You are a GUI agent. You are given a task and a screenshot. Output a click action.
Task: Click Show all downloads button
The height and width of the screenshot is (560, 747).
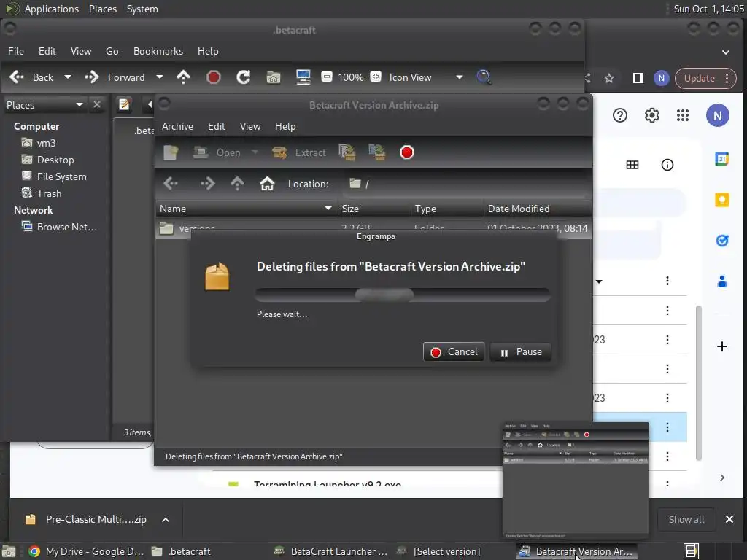pos(686,519)
